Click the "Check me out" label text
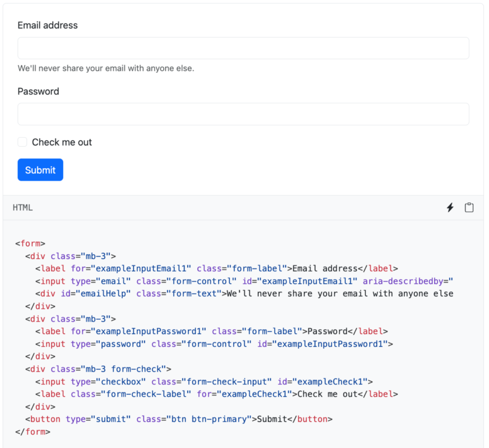This screenshot has width=489, height=448. (x=62, y=142)
